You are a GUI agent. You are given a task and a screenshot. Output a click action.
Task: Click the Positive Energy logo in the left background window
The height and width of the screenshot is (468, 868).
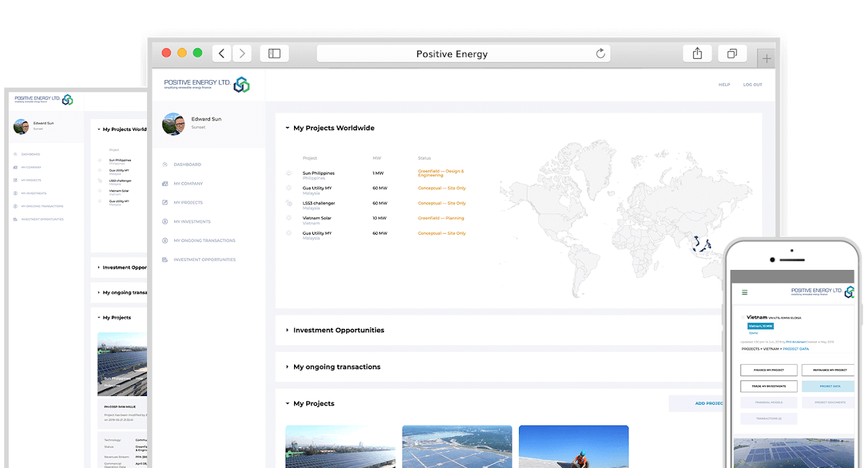click(x=44, y=100)
